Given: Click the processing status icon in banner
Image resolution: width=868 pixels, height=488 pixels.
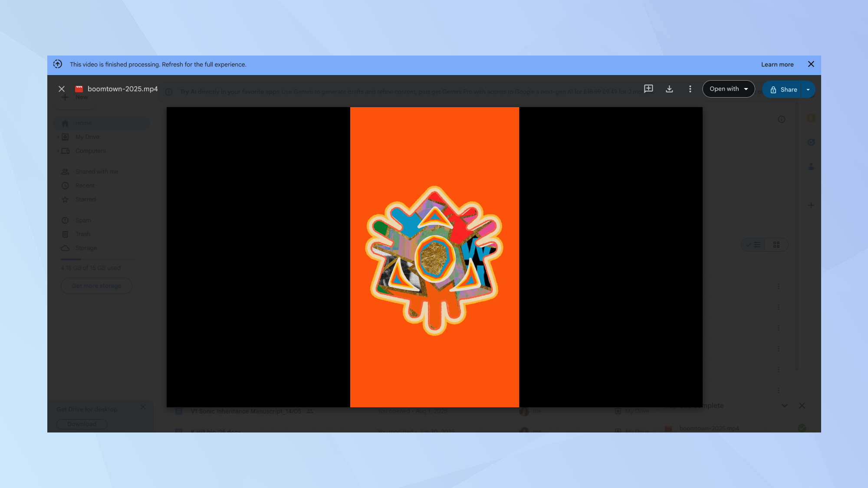Looking at the screenshot, I should point(58,64).
